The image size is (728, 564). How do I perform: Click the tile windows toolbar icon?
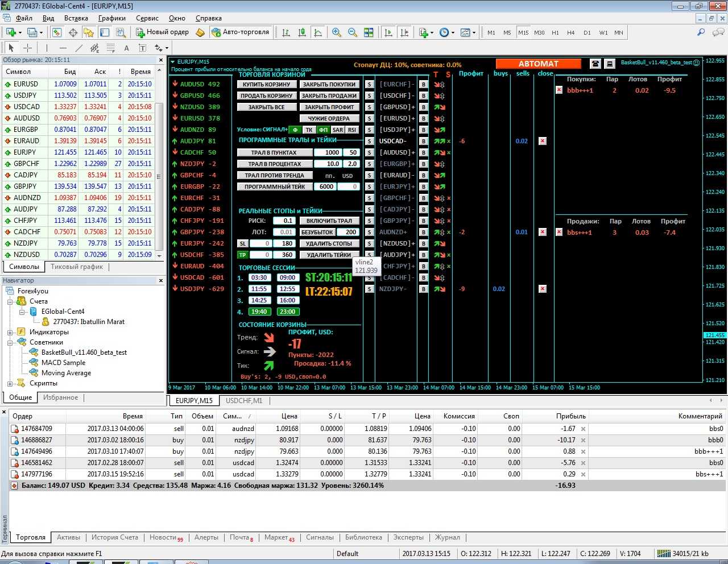pyautogui.click(x=369, y=32)
